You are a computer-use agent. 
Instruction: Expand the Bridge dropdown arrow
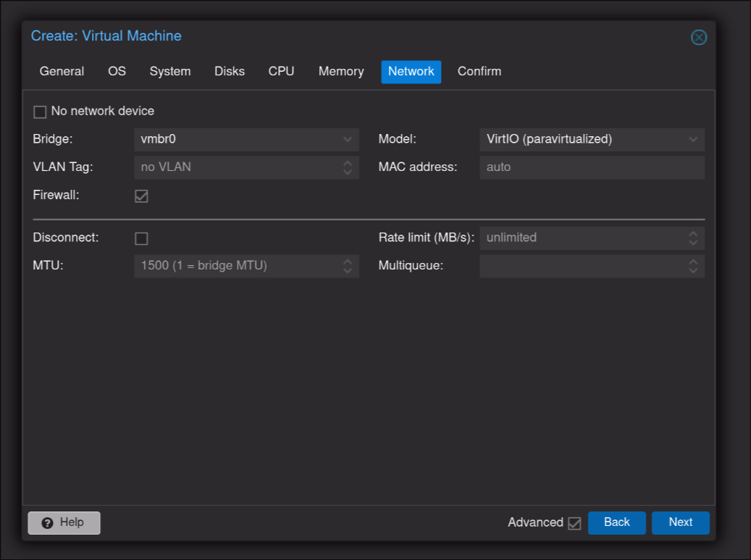pyautogui.click(x=348, y=140)
